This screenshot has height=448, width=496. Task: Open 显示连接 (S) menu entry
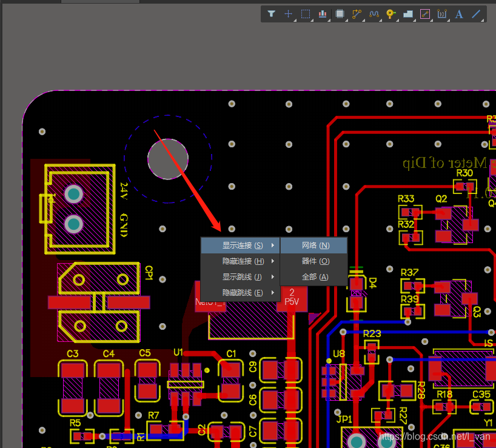coord(240,246)
